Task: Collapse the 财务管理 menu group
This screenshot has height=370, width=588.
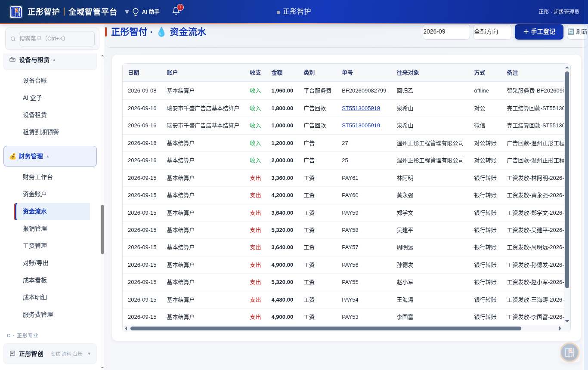Action: 50,156
